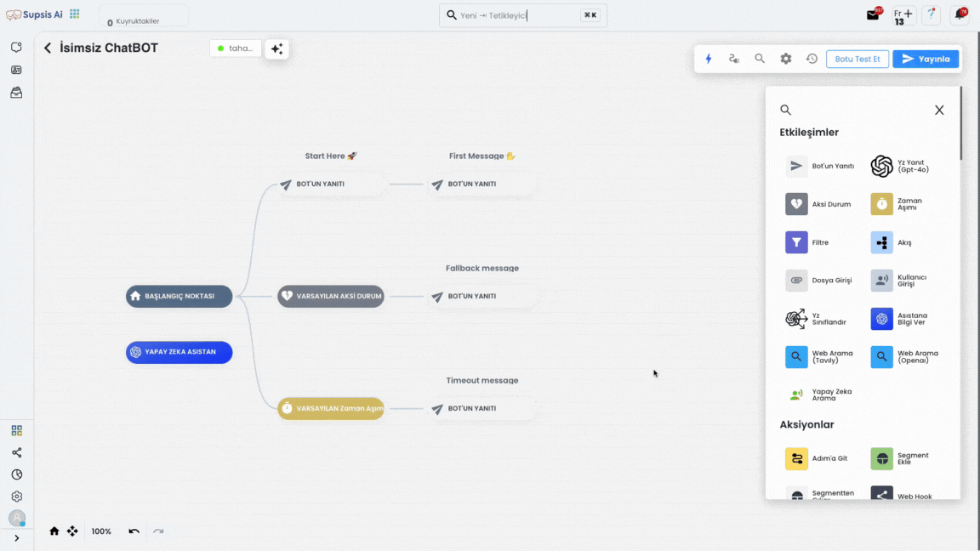Screen dimensions: 980x551
Task: Add the Adım'a Git action
Action: point(817,458)
